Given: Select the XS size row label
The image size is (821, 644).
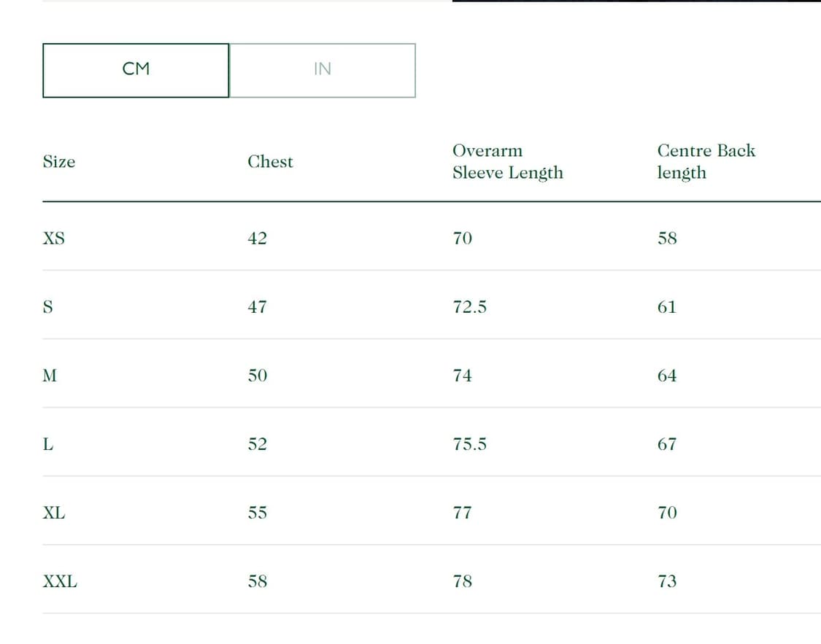Looking at the screenshot, I should [x=54, y=238].
